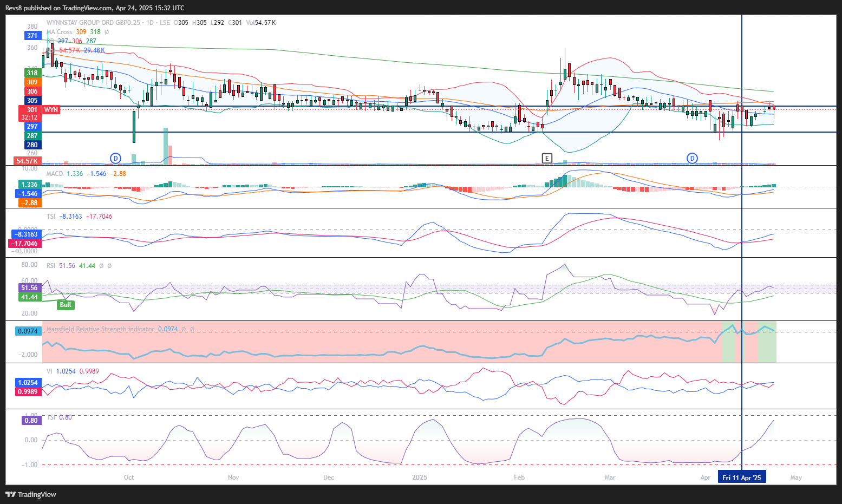Select the MACD indicator legend
The height and width of the screenshot is (504, 842).
pos(55,174)
